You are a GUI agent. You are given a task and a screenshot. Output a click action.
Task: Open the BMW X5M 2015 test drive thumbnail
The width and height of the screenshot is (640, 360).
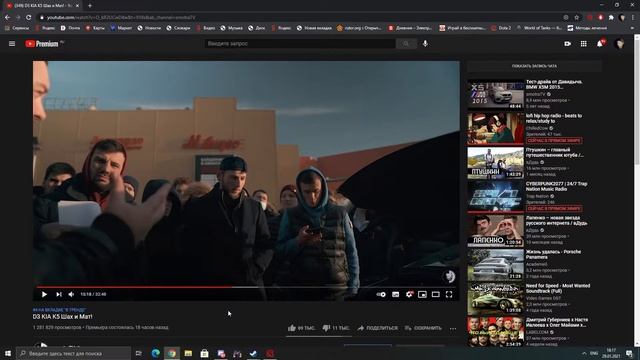496,95
